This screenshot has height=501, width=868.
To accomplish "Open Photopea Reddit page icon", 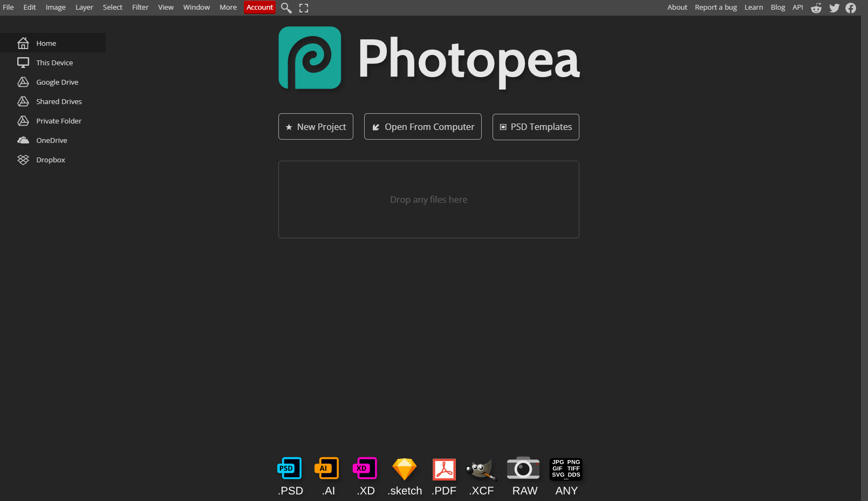I will 816,8.
